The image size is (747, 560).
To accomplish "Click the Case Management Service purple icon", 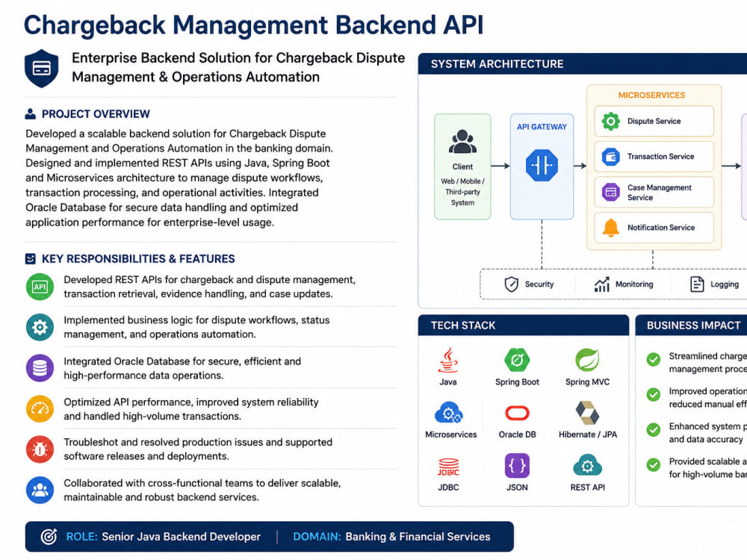I will pos(611,193).
